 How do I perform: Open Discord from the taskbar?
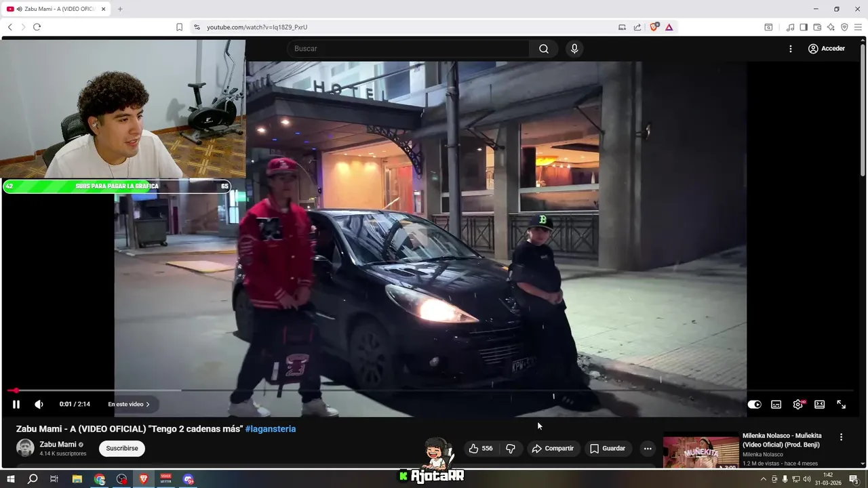click(189, 479)
